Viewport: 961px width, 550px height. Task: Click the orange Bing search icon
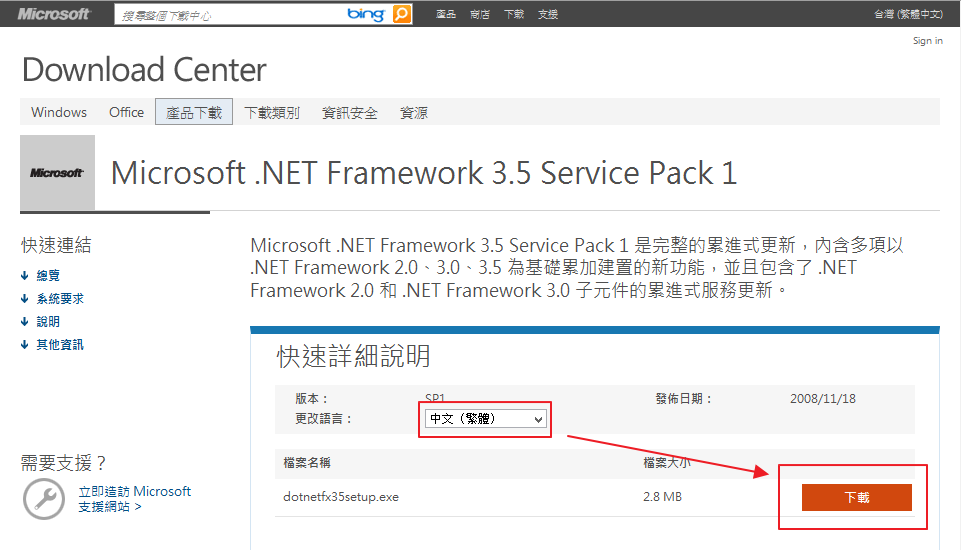coord(401,13)
